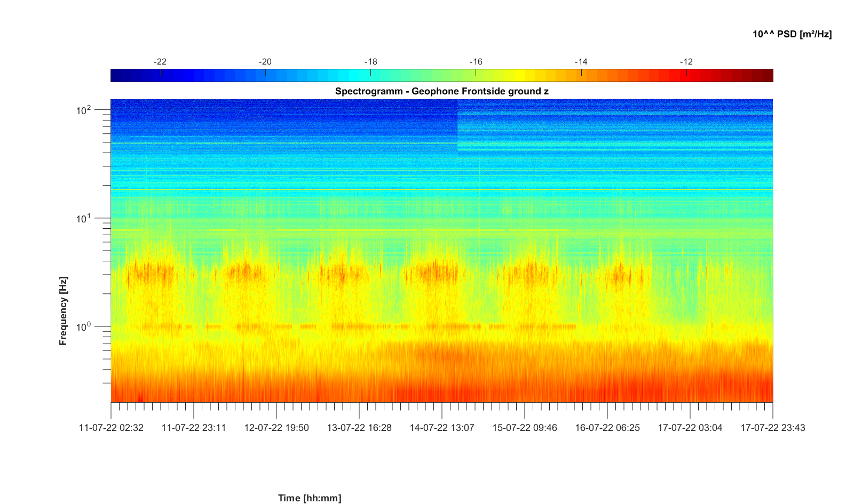The image size is (854, 504).
Task: Click the dark red end of the colorbar
Action: pyautogui.click(x=766, y=76)
